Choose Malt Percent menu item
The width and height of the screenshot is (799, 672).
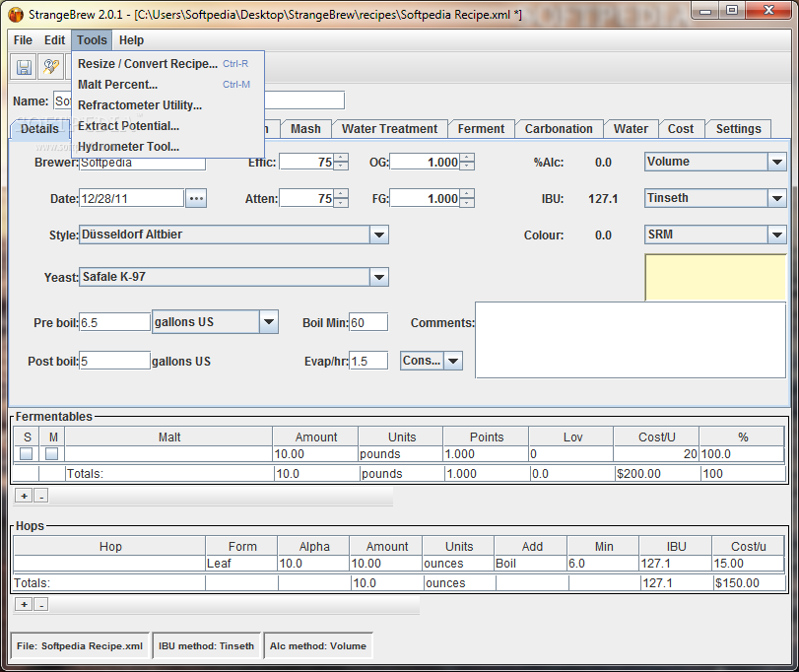tap(168, 85)
